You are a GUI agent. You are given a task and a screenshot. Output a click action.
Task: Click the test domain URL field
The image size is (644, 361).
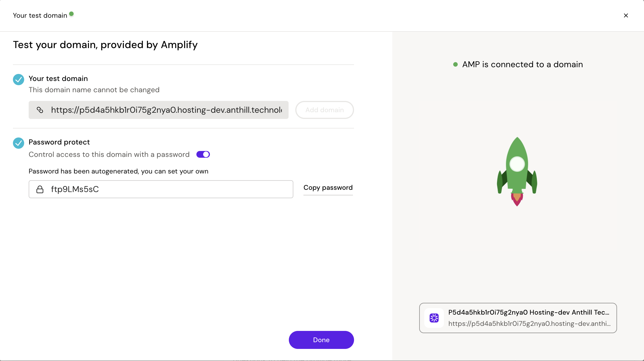(x=166, y=110)
